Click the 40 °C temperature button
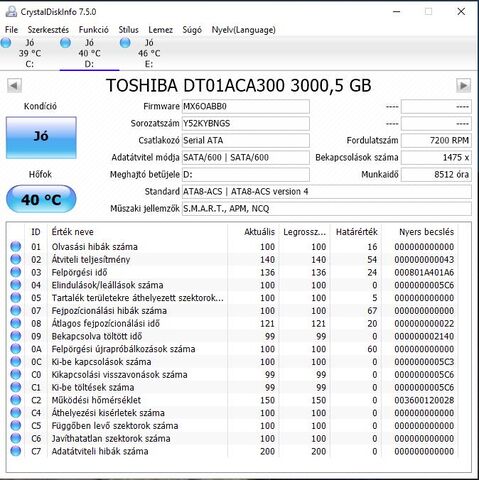This screenshot has height=480, width=479. 41,199
